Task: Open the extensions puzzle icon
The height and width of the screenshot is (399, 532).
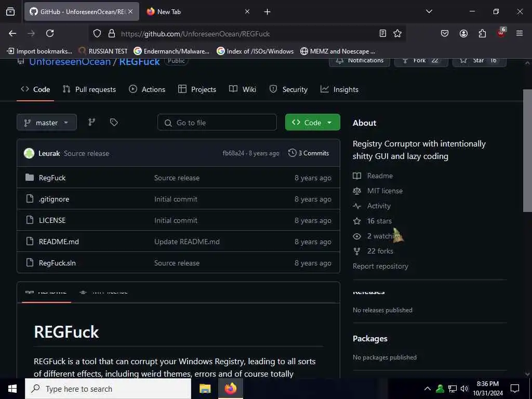Action: (x=482, y=33)
